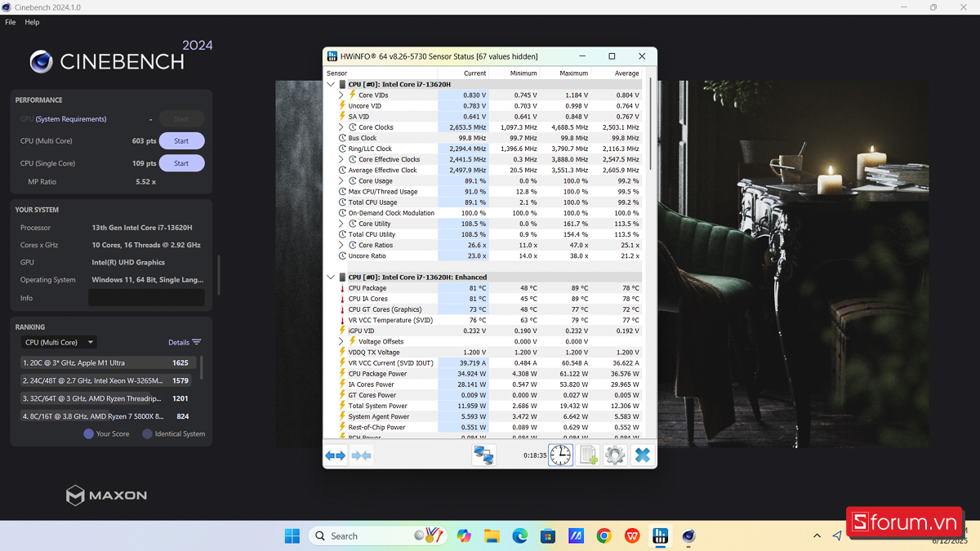Reset HWiNFO elapsed timer clock icon

coord(560,455)
